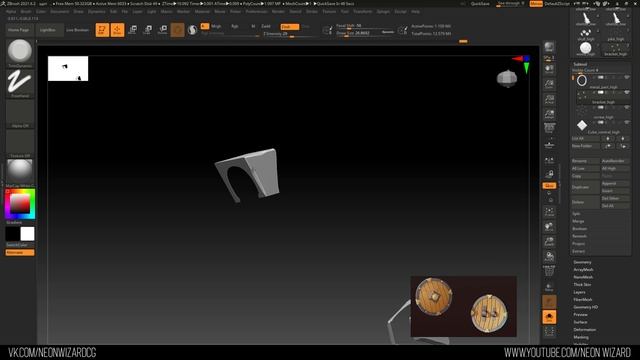Click the Duplicate subtool button

point(585,187)
